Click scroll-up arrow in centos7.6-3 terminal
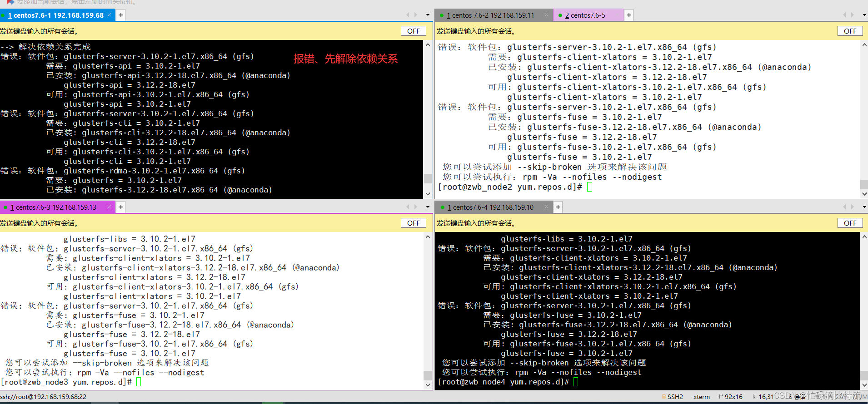The width and height of the screenshot is (868, 404). click(428, 236)
